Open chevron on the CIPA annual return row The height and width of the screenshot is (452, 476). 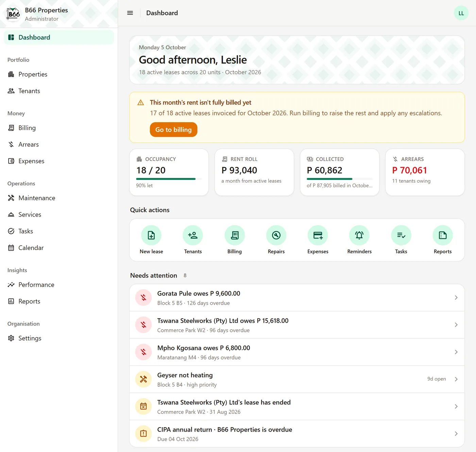pyautogui.click(x=456, y=434)
